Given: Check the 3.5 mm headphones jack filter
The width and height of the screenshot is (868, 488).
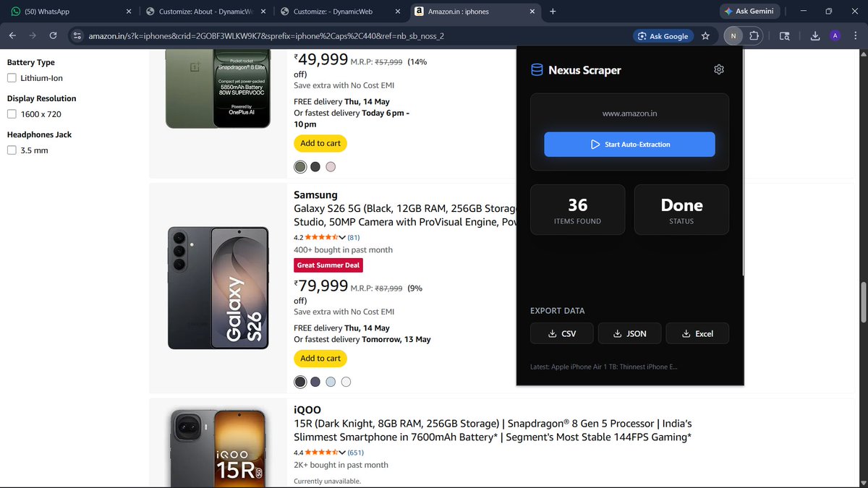Looking at the screenshot, I should (x=12, y=150).
